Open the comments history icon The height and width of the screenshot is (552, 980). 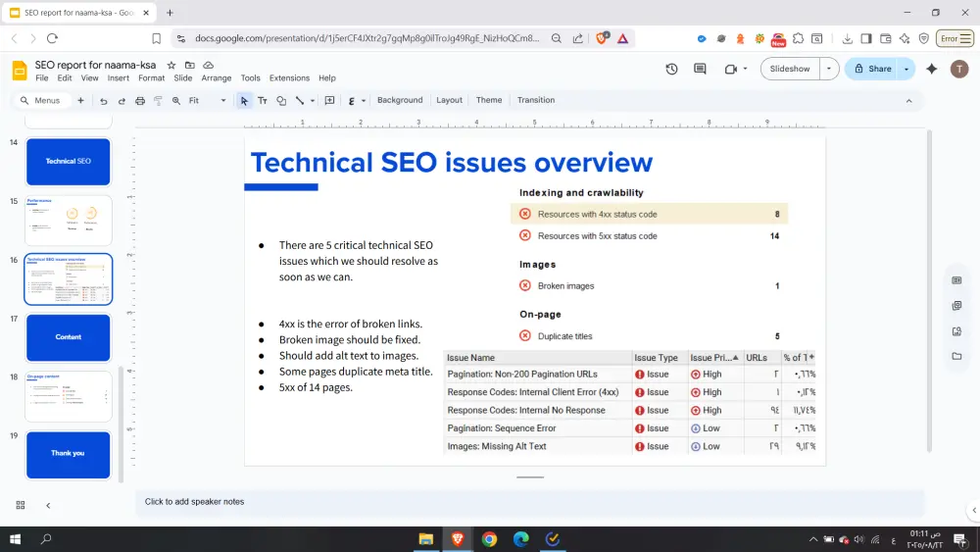700,69
